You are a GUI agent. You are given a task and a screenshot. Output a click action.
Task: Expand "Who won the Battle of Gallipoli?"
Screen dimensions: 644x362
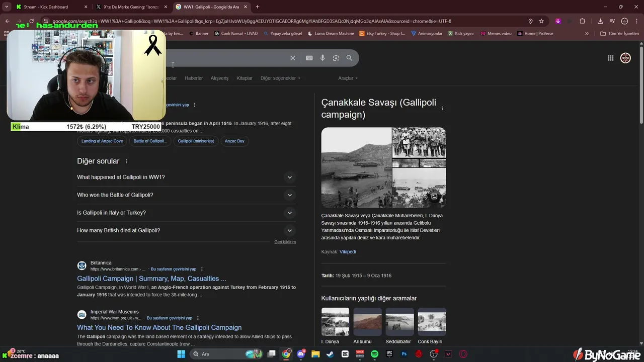click(x=186, y=195)
